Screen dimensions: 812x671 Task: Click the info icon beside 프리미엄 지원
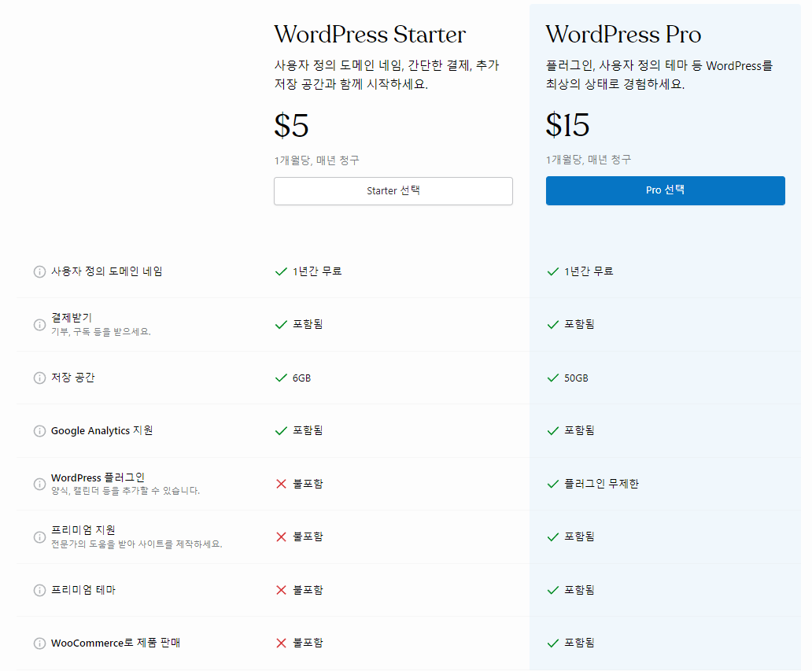click(39, 537)
